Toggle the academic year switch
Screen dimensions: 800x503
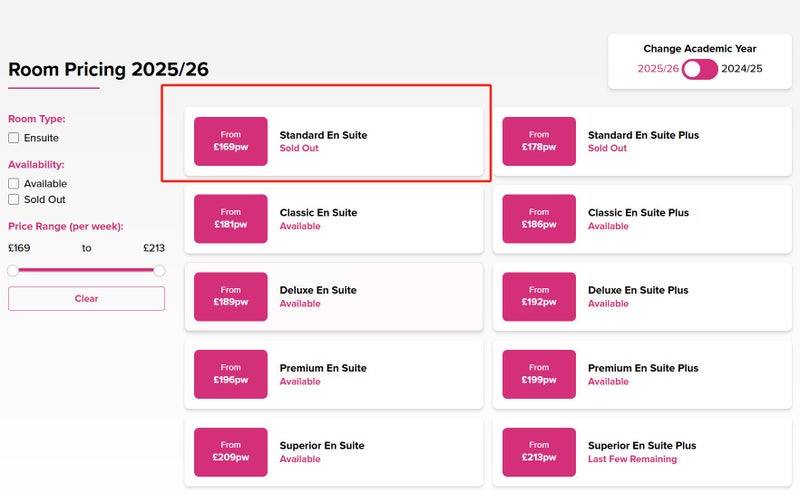[x=699, y=69]
